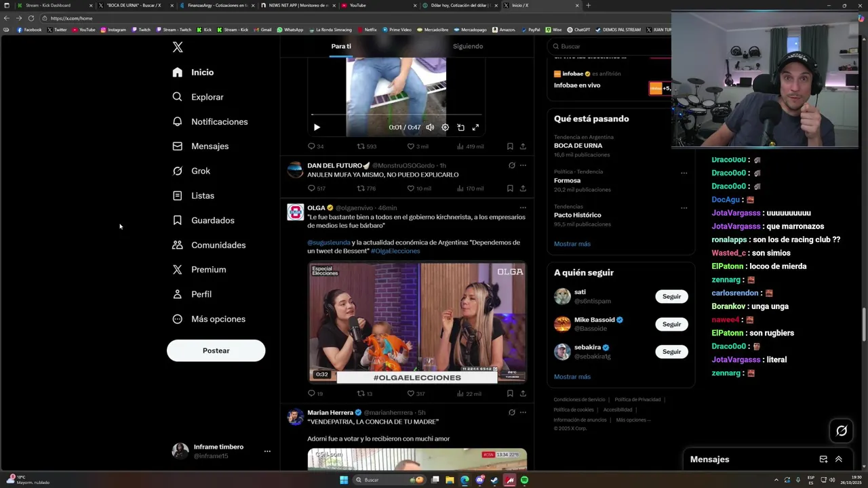Mute the top video's sound
The image size is (868, 488).
430,127
